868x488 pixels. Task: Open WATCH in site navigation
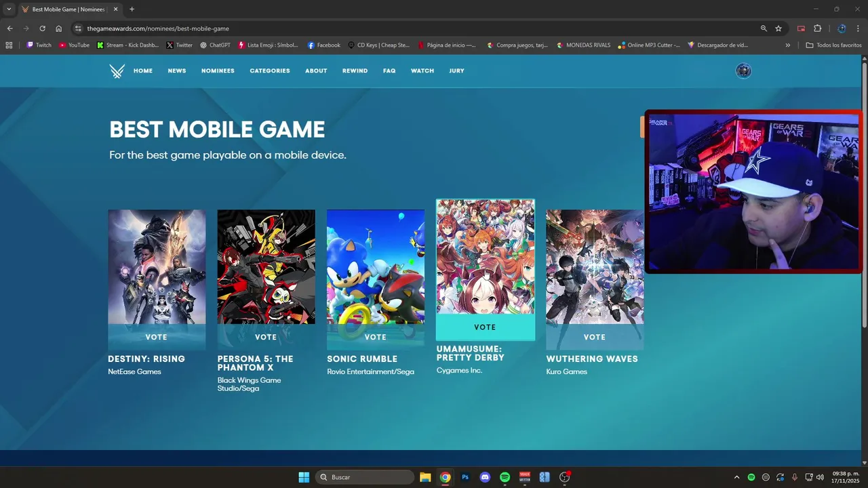(422, 71)
